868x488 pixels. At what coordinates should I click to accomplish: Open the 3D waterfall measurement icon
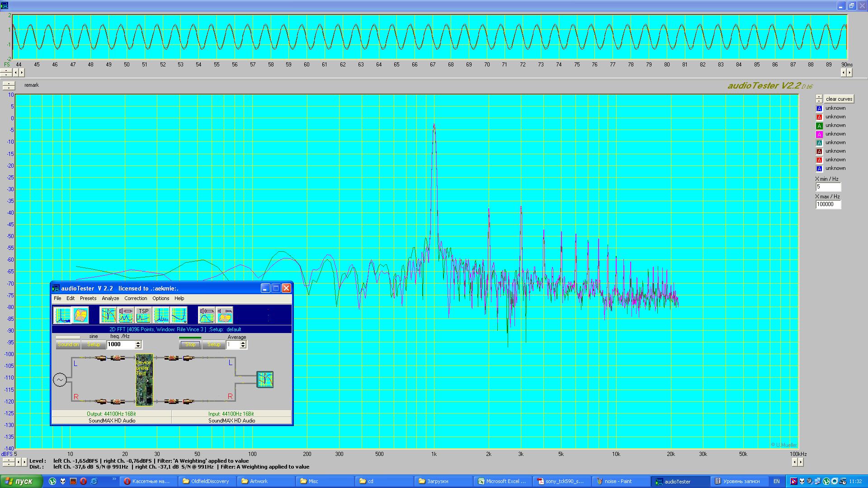click(x=81, y=315)
